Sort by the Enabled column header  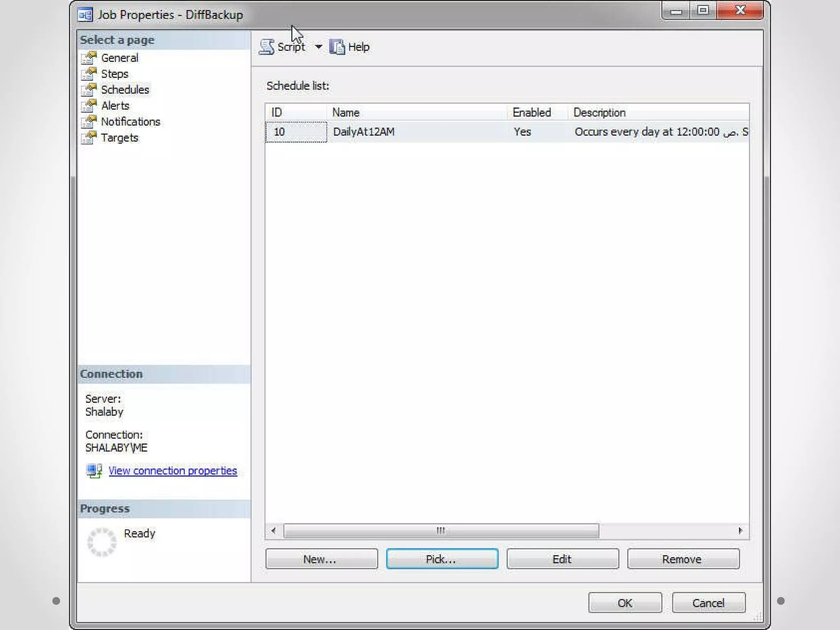tap(532, 112)
